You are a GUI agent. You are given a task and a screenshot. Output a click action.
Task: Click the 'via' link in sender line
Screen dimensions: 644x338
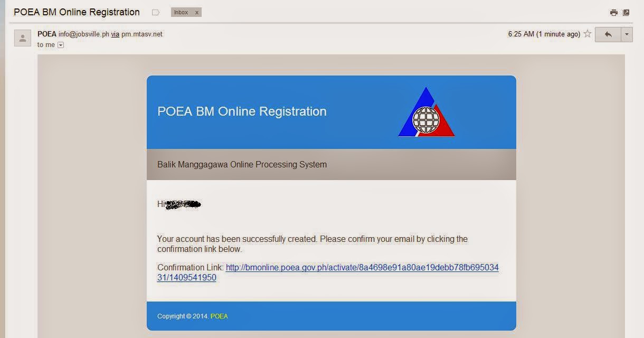115,34
